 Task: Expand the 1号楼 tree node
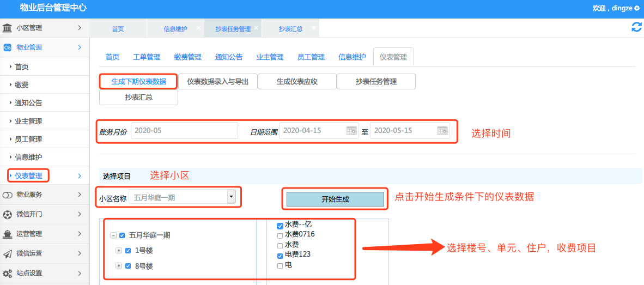click(119, 251)
